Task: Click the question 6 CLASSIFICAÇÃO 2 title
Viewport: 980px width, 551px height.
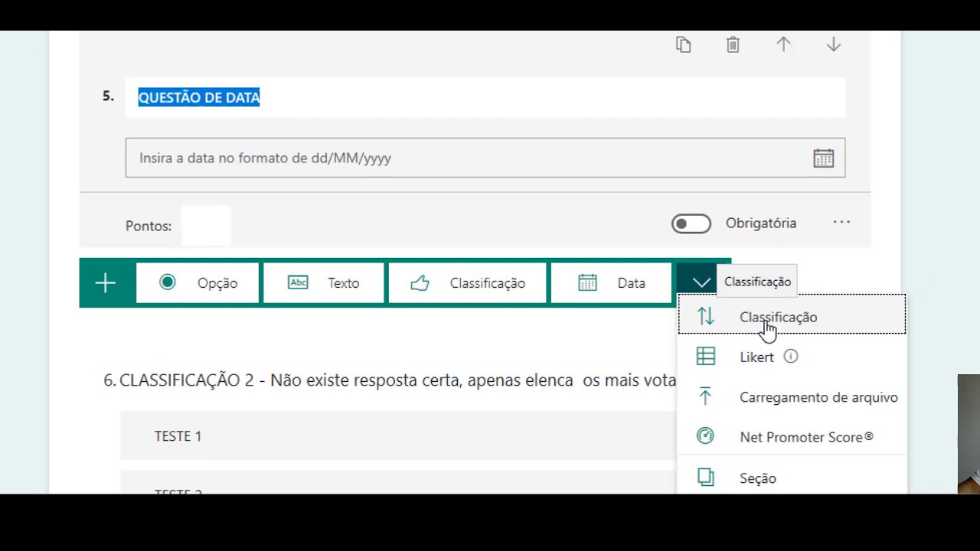Action: 390,380
